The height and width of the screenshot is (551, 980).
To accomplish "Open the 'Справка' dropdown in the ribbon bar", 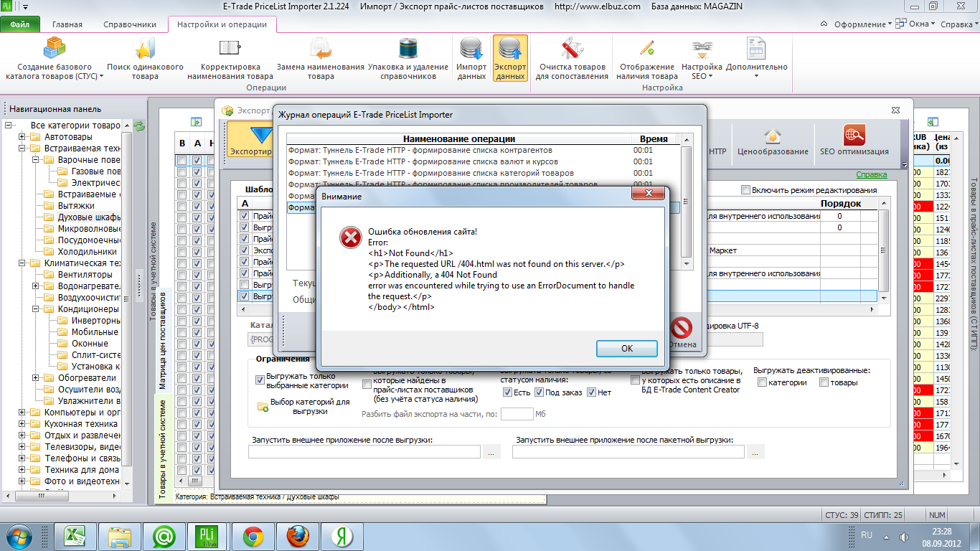I will [959, 24].
